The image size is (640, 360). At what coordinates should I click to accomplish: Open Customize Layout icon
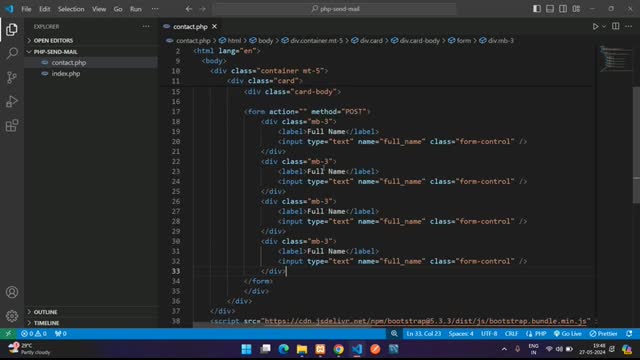point(576,9)
